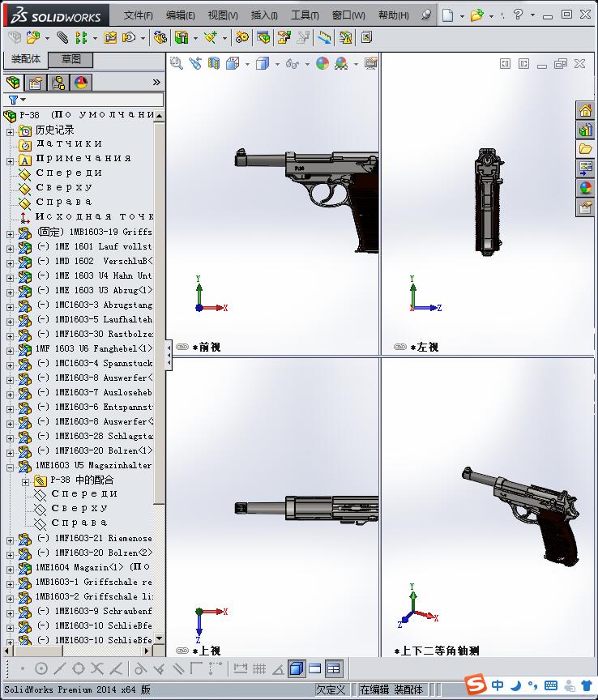598x700 pixels.
Task: Open the 工具(T) menu
Action: 305,15
